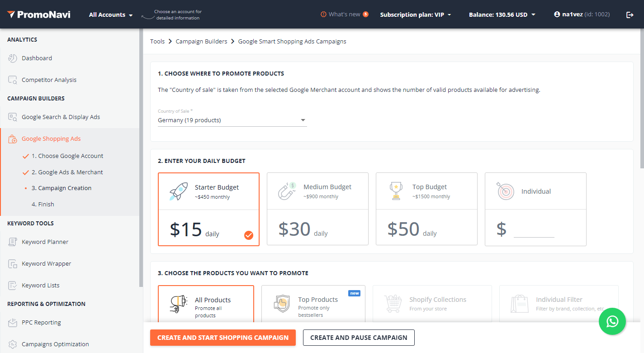Open the Balance 130.56 USD dropdown
This screenshot has width=644, height=353.
pos(502,14)
